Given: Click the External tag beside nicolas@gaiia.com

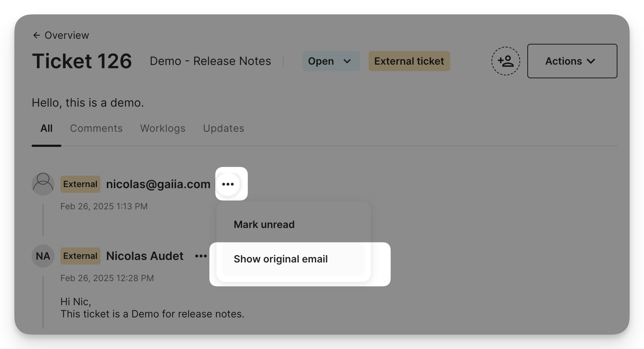Looking at the screenshot, I should pos(80,184).
